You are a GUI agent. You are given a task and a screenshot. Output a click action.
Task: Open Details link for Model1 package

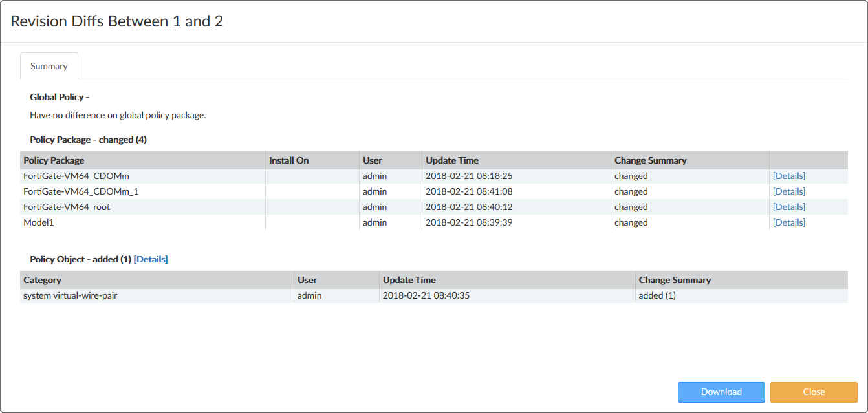pos(788,222)
